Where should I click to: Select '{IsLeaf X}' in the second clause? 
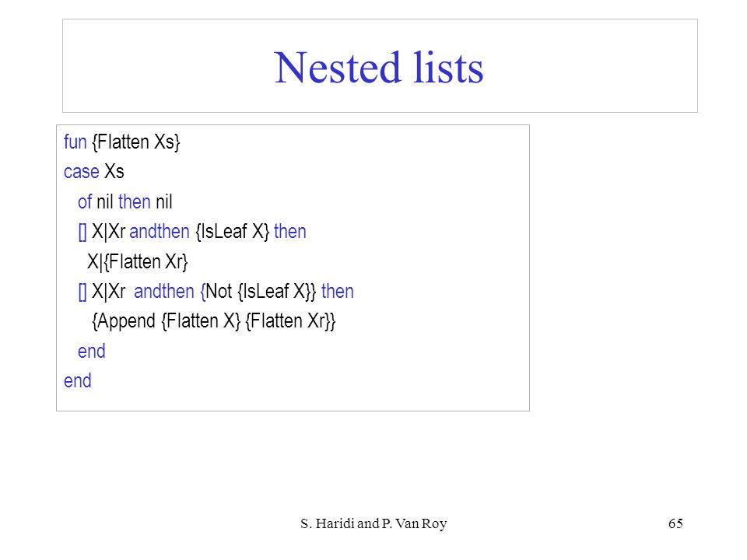click(233, 232)
